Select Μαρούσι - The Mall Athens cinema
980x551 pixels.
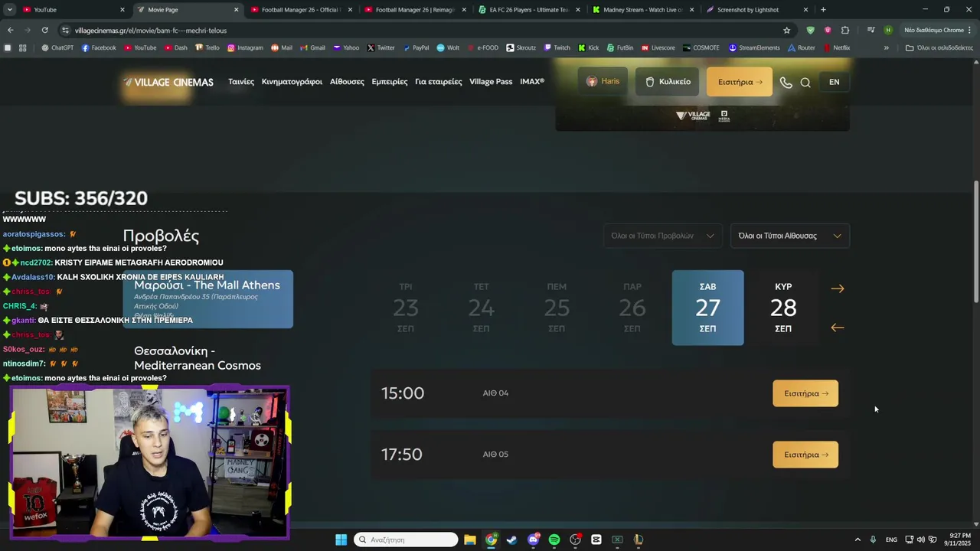pos(207,299)
